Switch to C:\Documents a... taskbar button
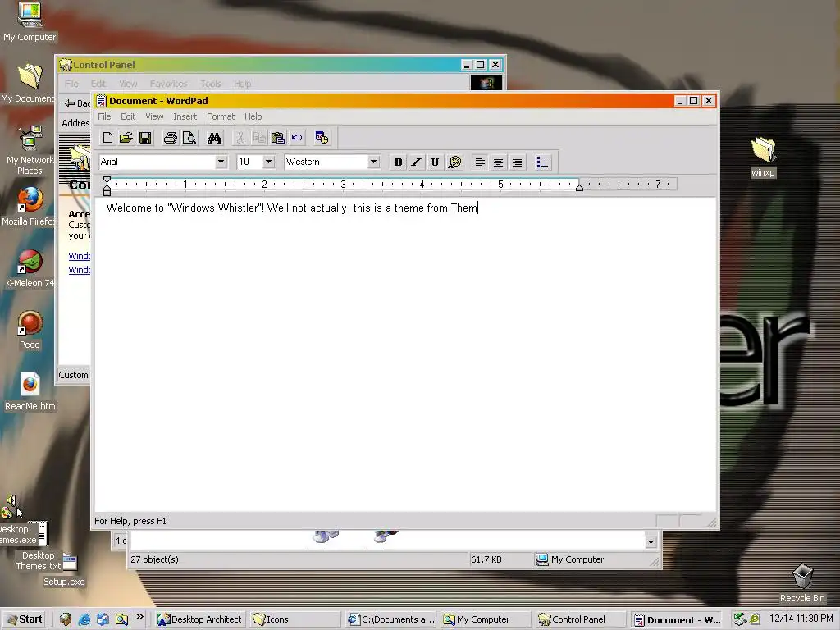Image resolution: width=840 pixels, height=630 pixels. (x=390, y=619)
